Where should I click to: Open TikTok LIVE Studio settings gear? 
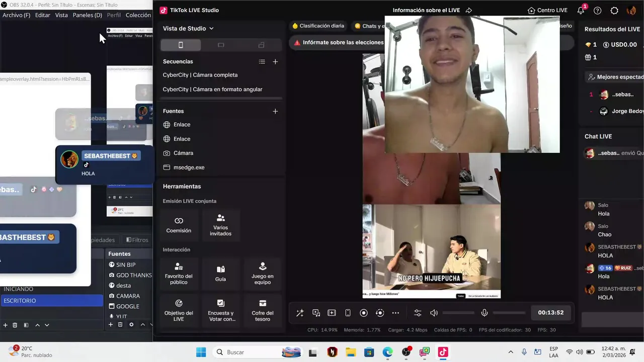[614, 11]
